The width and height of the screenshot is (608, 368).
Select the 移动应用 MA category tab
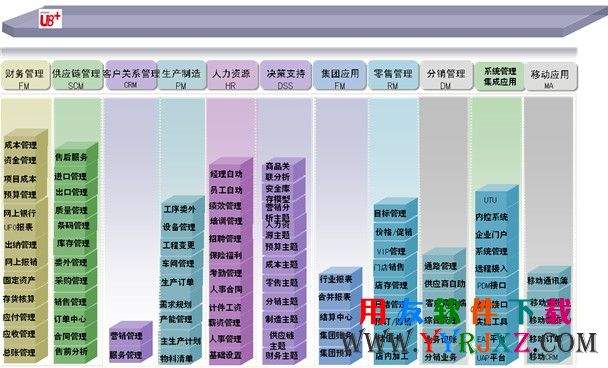(x=550, y=76)
